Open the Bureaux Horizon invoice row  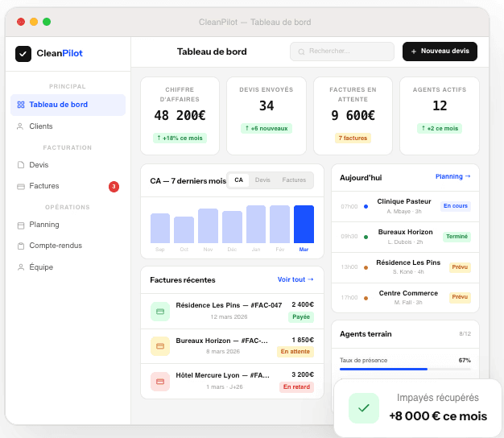(232, 346)
